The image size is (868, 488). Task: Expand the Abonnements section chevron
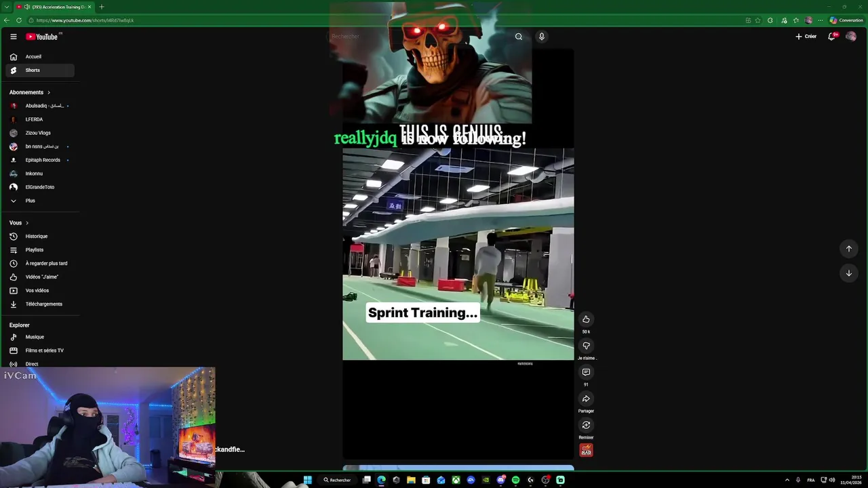49,92
